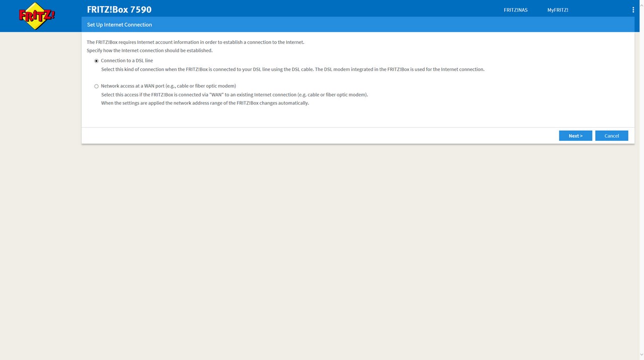
Task: Click the FRITZ!Box 7590 title
Action: pyautogui.click(x=119, y=10)
